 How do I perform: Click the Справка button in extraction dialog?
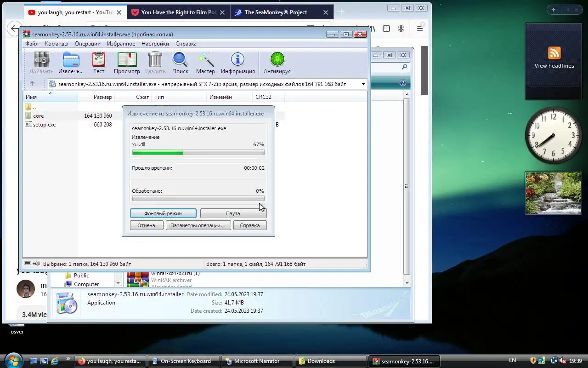pos(250,225)
